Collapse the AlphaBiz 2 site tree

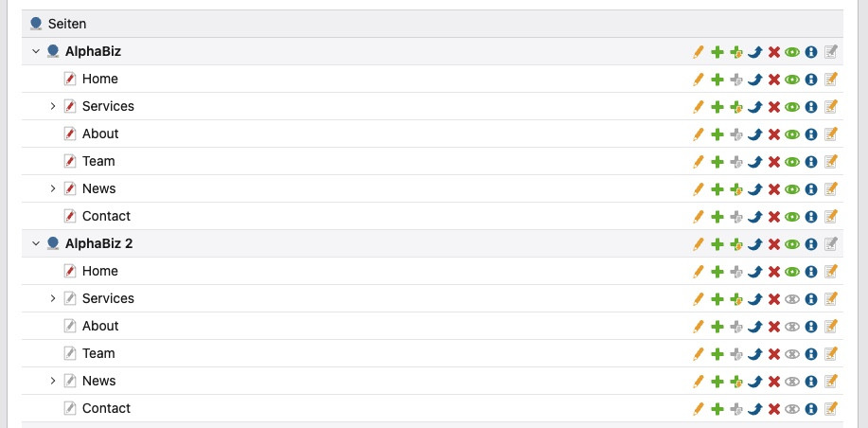pos(36,244)
